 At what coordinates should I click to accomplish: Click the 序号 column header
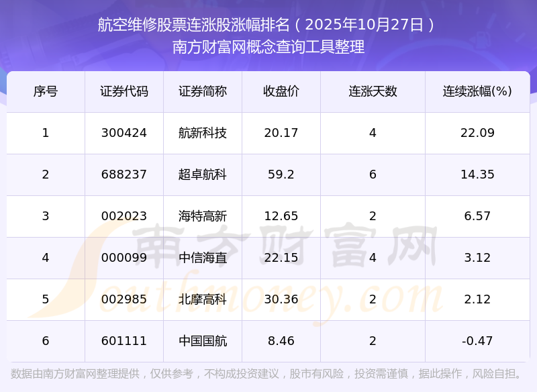pos(46,91)
